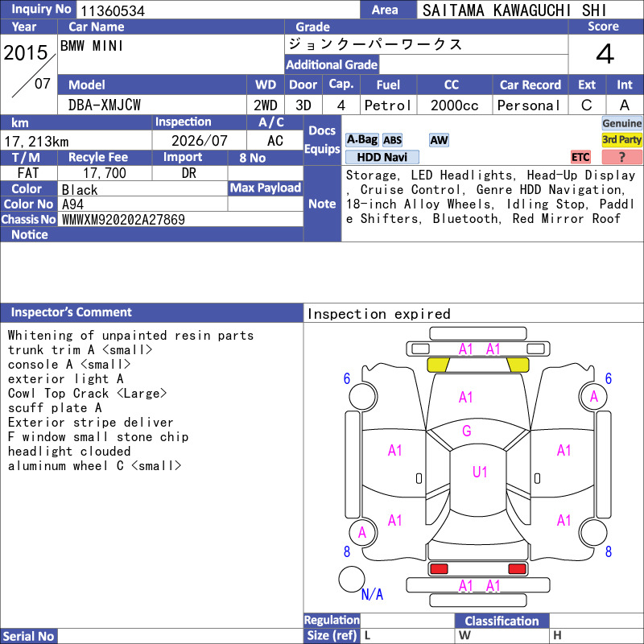
Task: Click the AW equipment badge
Action: coord(439,140)
